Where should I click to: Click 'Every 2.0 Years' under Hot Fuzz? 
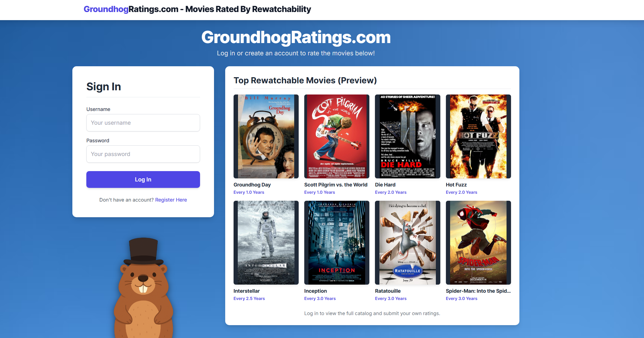point(462,192)
